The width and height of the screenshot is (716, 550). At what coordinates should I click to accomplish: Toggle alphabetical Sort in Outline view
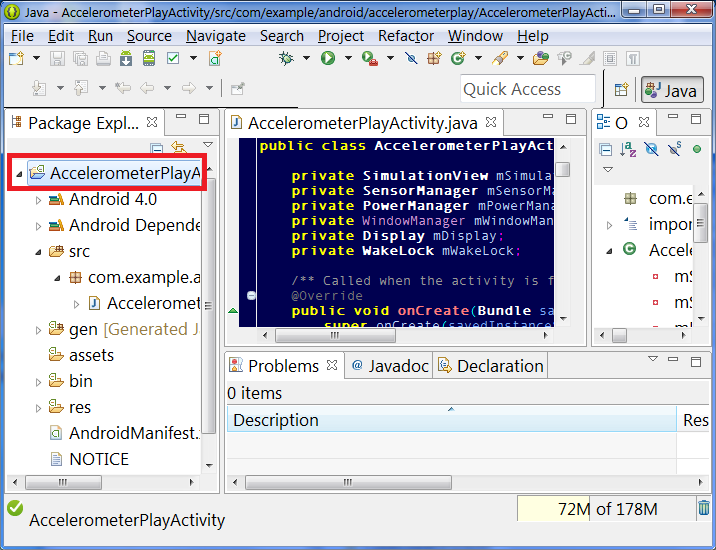pos(628,149)
